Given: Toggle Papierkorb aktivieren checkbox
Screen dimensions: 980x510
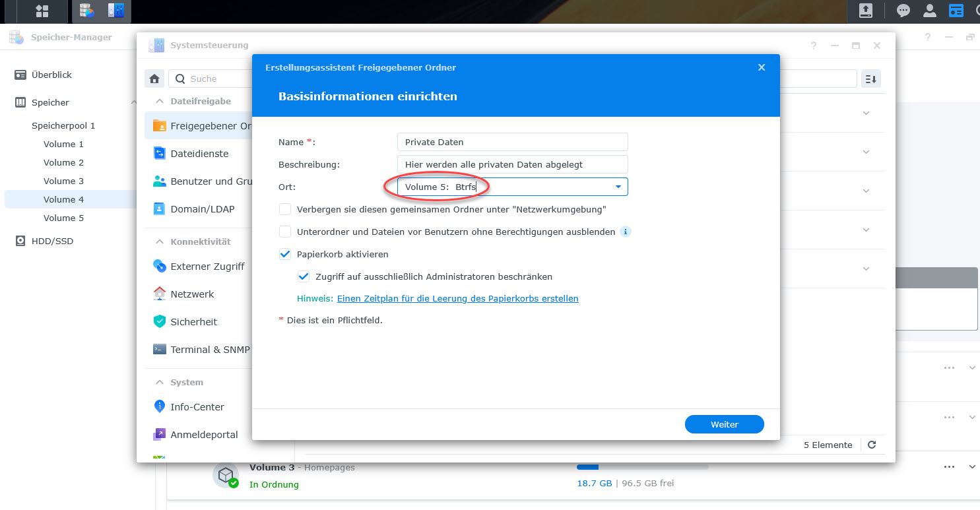Looking at the screenshot, I should 285,254.
